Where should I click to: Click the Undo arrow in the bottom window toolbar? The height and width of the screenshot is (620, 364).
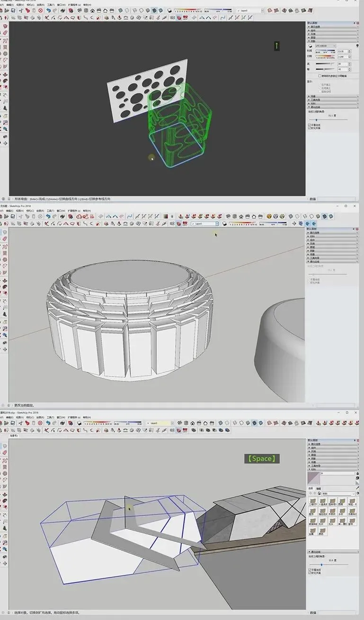coord(48,422)
